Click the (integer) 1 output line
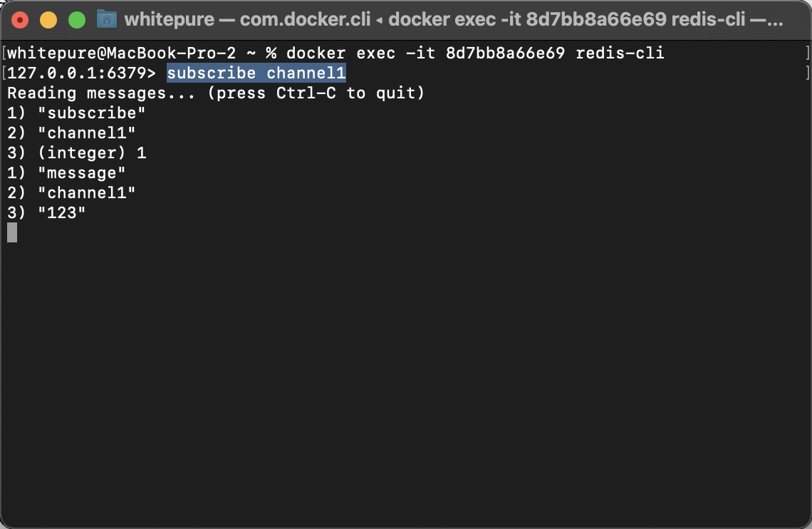Viewport: 812px width, 529px height. tap(77, 153)
